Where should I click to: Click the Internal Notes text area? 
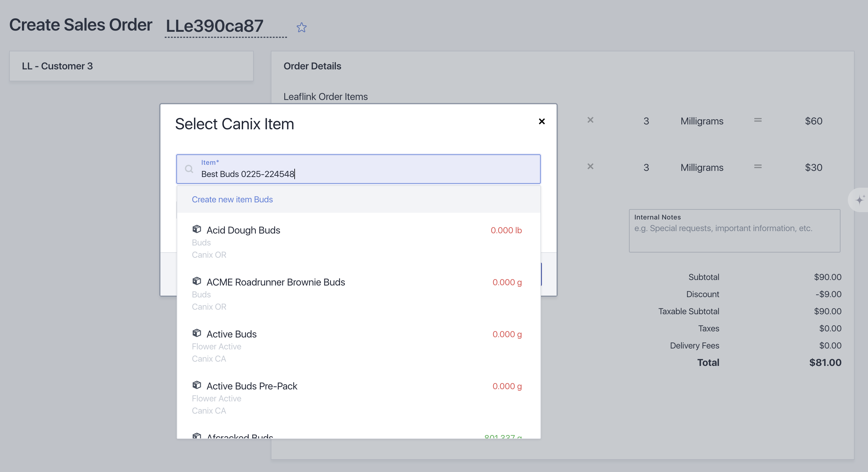click(734, 230)
